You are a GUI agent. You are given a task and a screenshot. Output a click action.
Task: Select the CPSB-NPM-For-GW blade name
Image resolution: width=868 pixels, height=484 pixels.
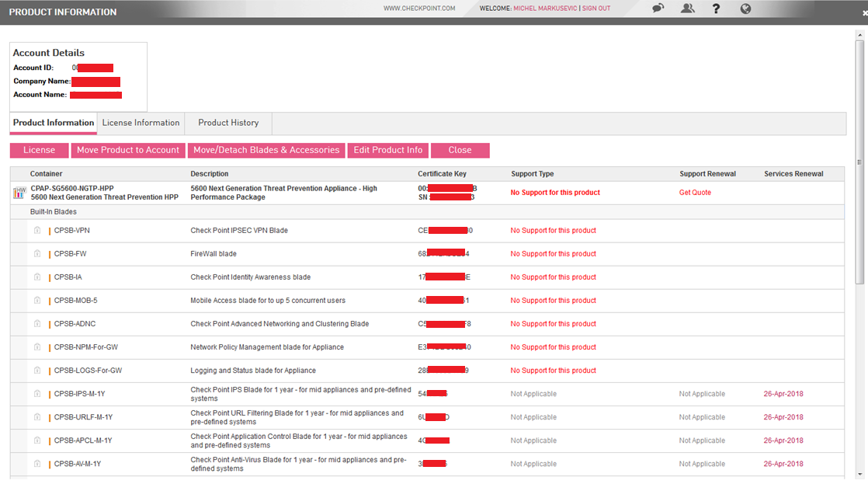tap(86, 347)
